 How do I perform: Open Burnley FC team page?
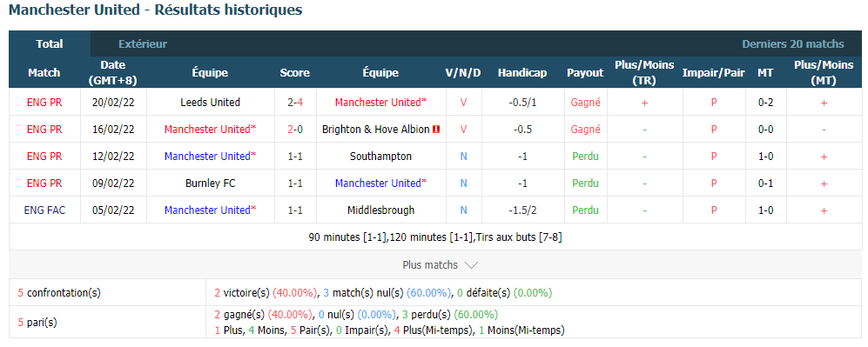pyautogui.click(x=211, y=183)
